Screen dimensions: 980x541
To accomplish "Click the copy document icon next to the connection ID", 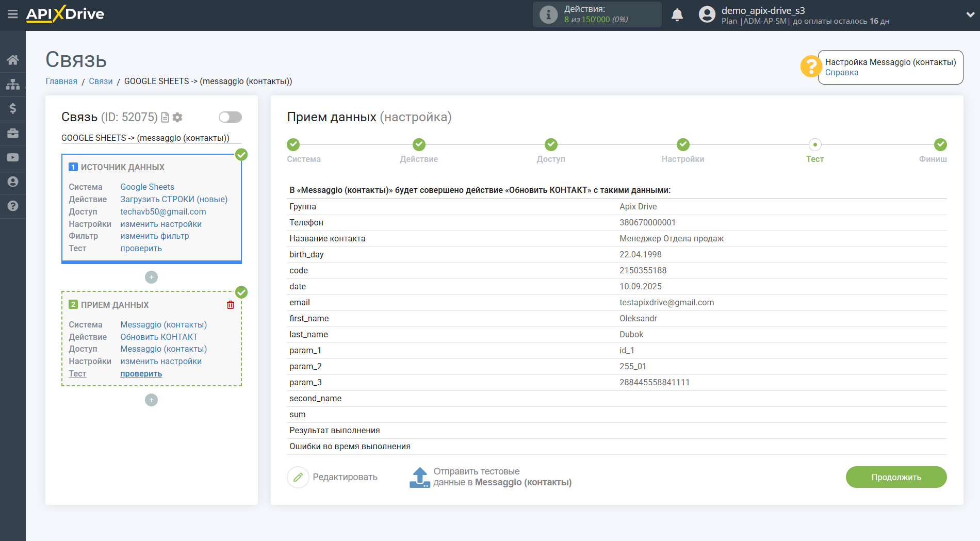I will click(165, 118).
